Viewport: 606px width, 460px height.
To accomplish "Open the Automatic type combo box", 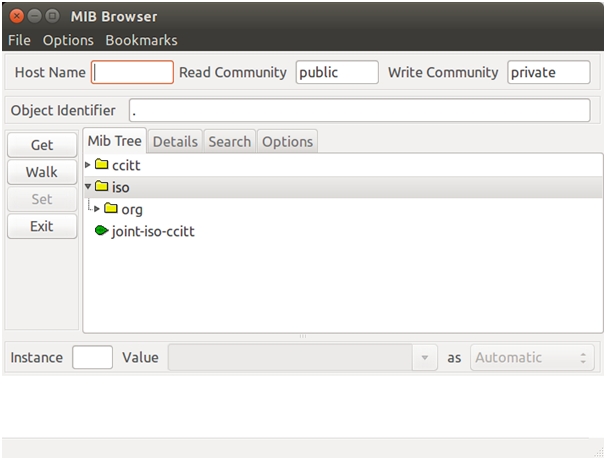I will pos(533,358).
